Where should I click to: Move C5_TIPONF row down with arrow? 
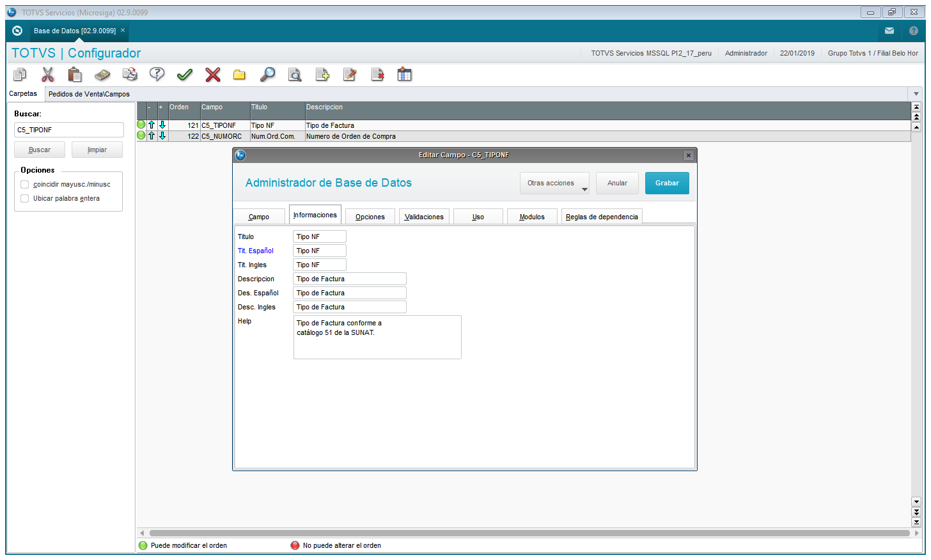162,125
